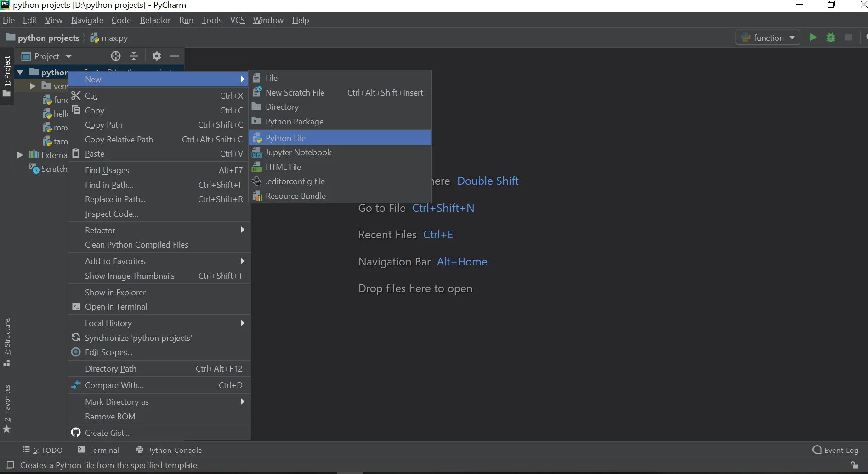Start debugging with the green bug icon
This screenshot has height=474, width=868.
[831, 38]
